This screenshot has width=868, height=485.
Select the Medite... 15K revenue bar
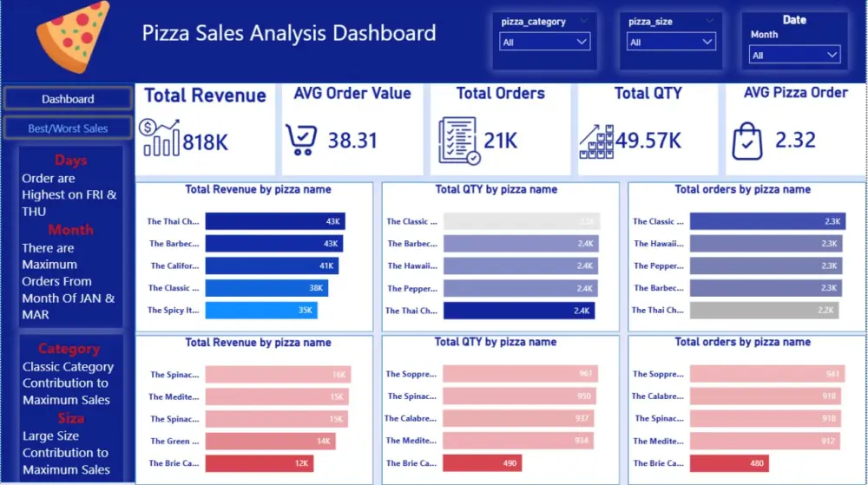[x=277, y=397]
